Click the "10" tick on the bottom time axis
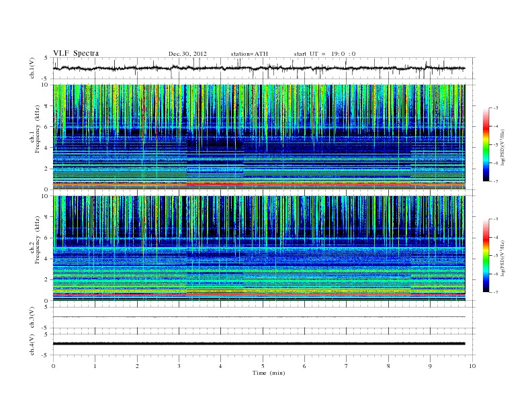Viewport: 532px width, 411px height. coord(472,366)
